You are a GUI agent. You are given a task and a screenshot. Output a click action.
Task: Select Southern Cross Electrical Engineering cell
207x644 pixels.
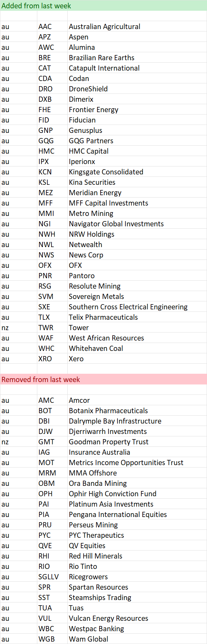(x=137, y=307)
